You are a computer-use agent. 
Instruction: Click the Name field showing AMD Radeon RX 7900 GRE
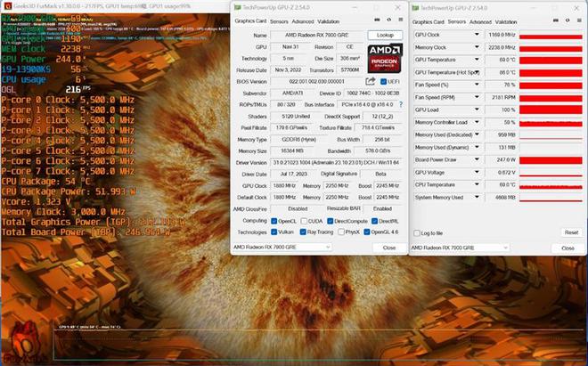pyautogui.click(x=317, y=36)
